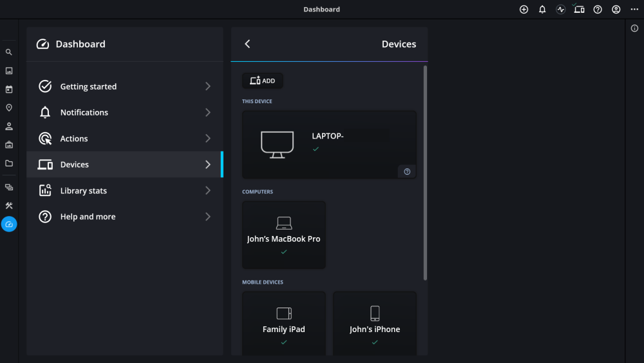This screenshot has height=363, width=644.
Task: Open the notifications bell in top bar
Action: tap(542, 10)
